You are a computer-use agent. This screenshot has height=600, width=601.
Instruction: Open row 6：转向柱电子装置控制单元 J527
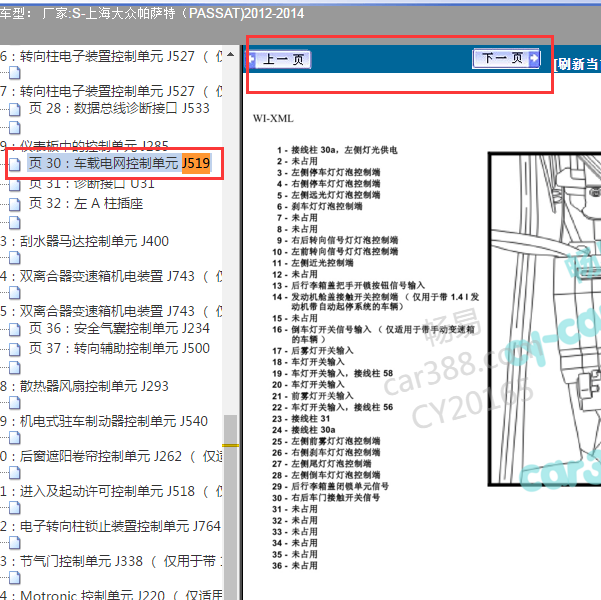(111, 57)
